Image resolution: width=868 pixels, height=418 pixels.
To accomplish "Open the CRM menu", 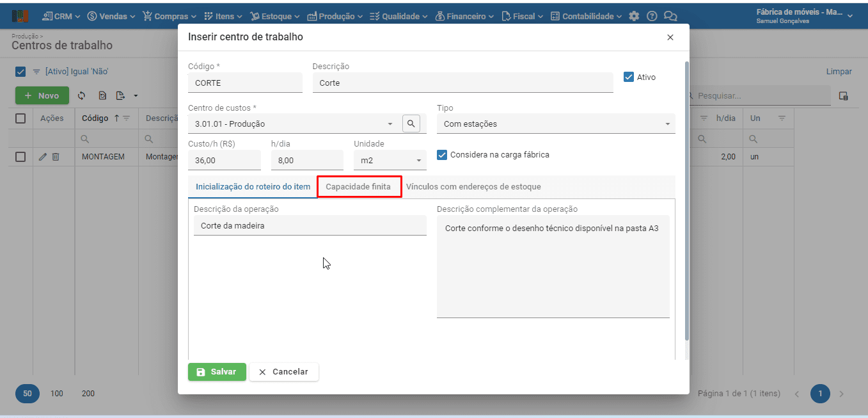I will (61, 16).
